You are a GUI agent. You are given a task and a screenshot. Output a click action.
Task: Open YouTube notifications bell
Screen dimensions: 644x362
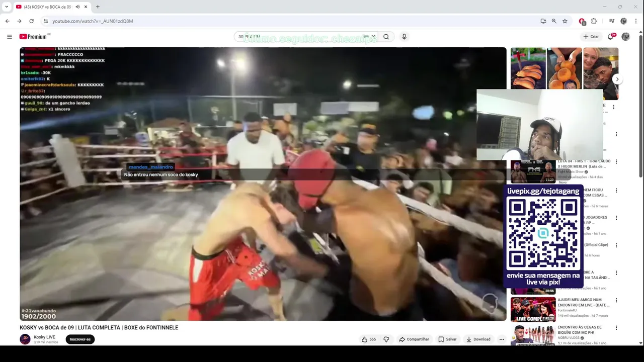(x=611, y=37)
